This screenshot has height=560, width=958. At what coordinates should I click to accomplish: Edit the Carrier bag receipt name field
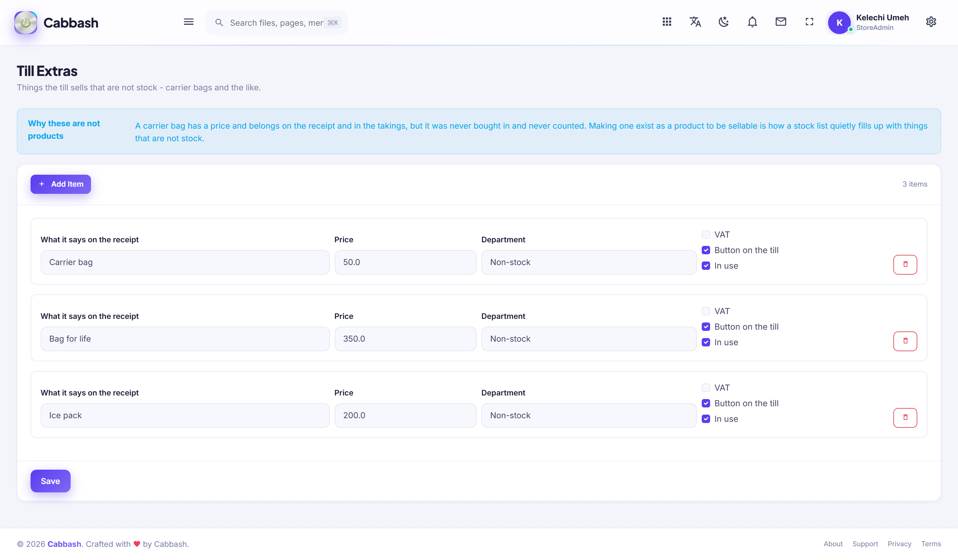pos(185,262)
